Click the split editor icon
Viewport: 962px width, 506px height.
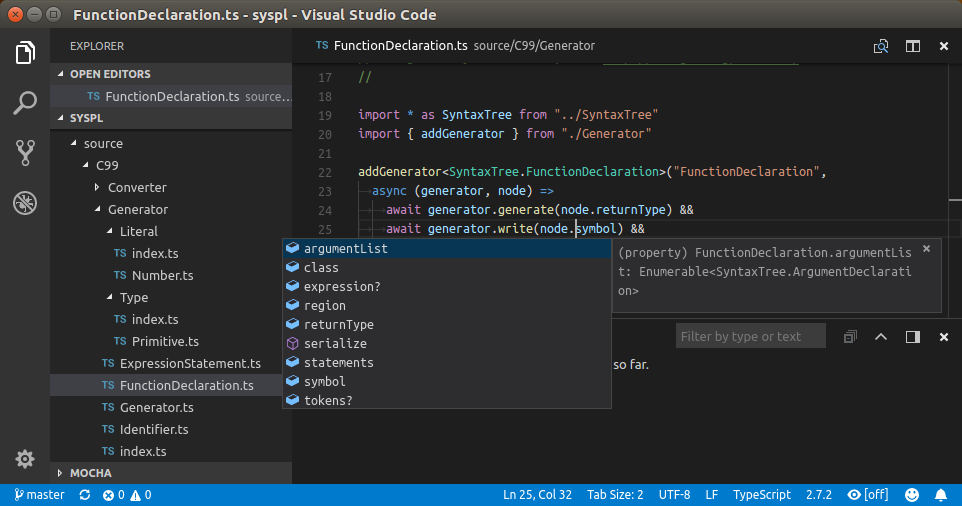[x=912, y=46]
